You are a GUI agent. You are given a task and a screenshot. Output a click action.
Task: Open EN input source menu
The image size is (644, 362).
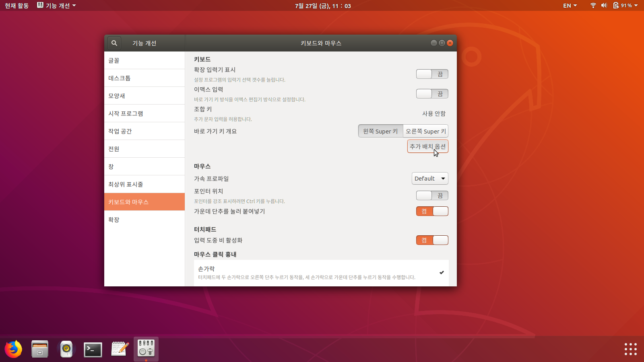tap(570, 6)
